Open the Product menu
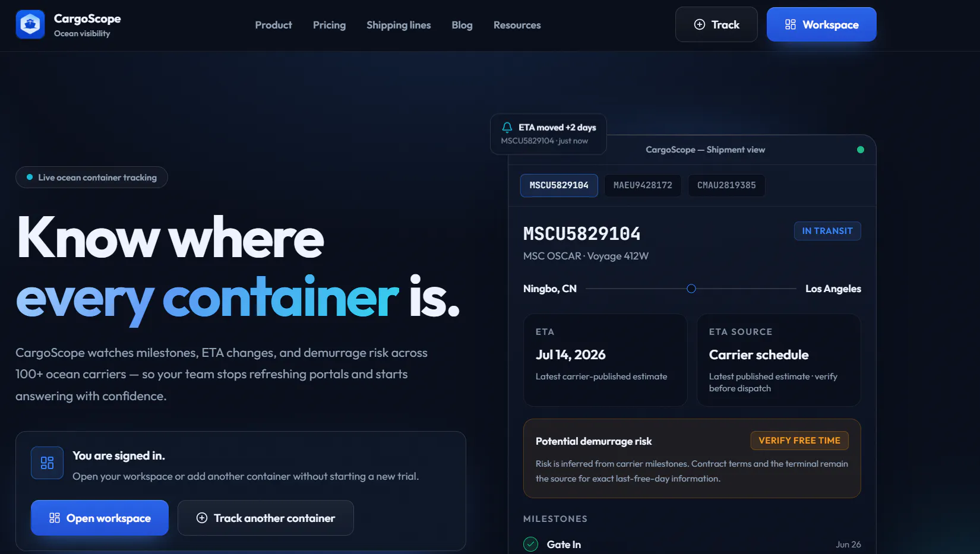 [x=273, y=25]
